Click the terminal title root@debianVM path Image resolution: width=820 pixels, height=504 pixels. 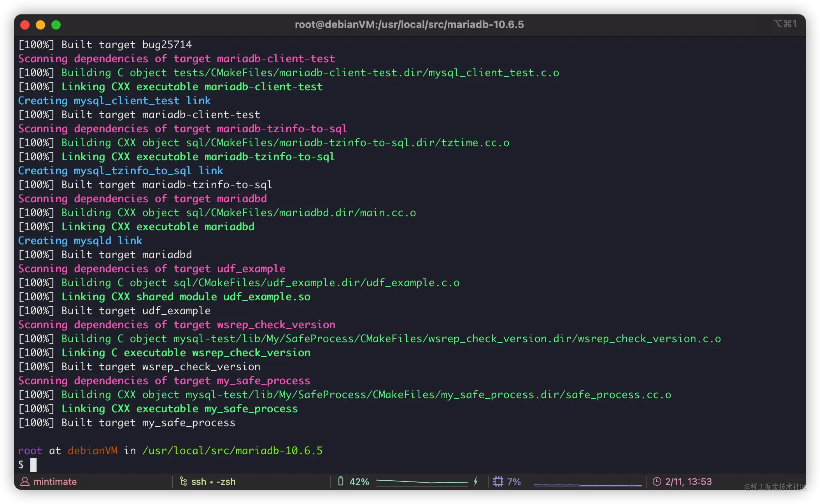(409, 24)
